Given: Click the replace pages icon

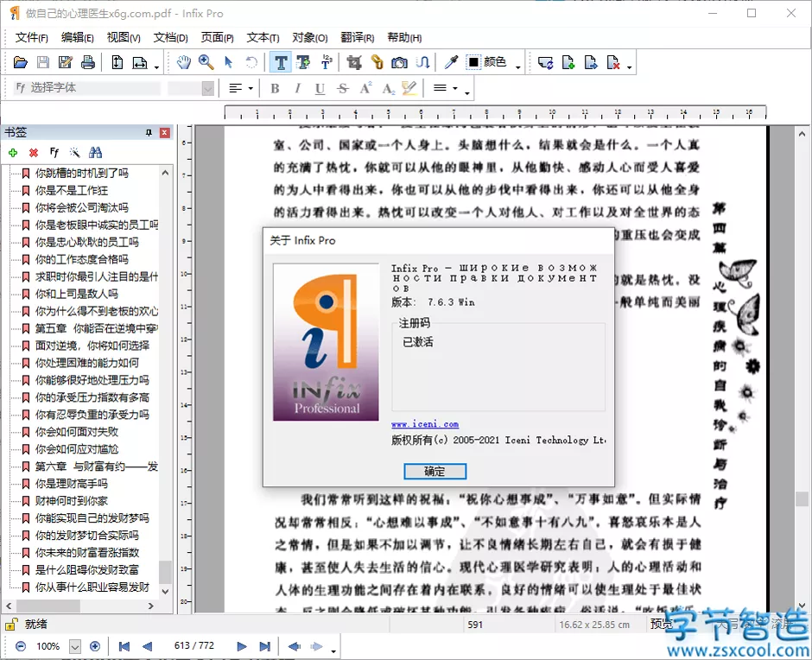Looking at the screenshot, I should tap(545, 63).
